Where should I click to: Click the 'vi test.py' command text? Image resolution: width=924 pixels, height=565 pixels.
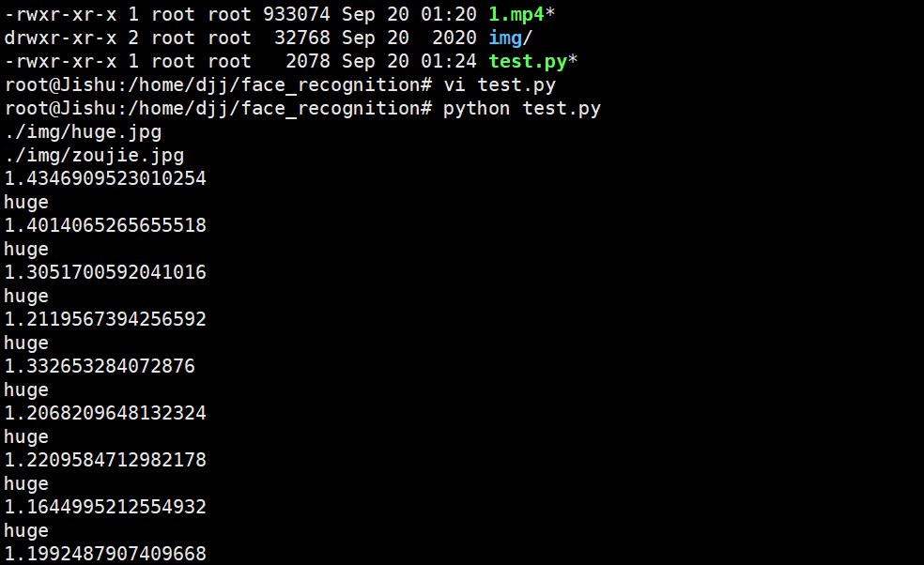pos(500,84)
